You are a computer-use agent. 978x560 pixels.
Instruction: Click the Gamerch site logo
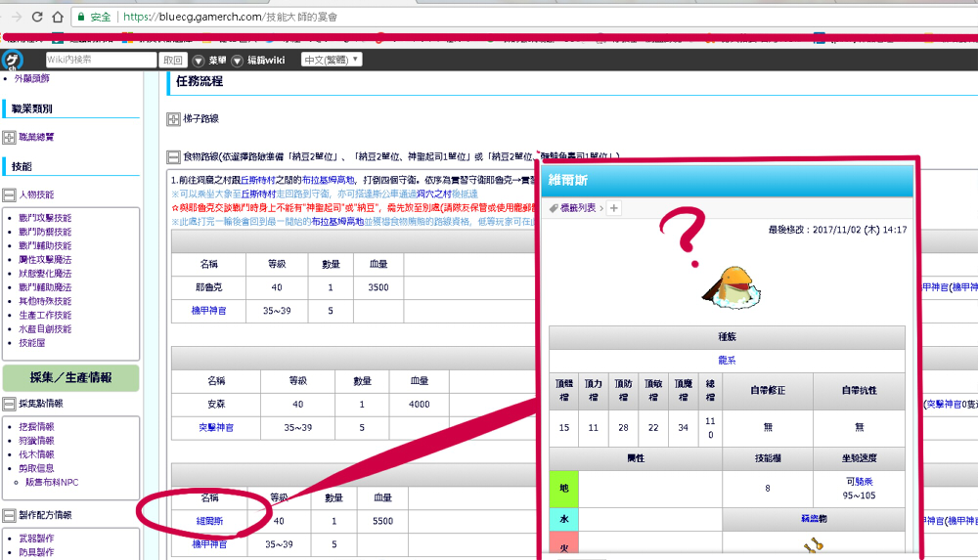(x=12, y=60)
